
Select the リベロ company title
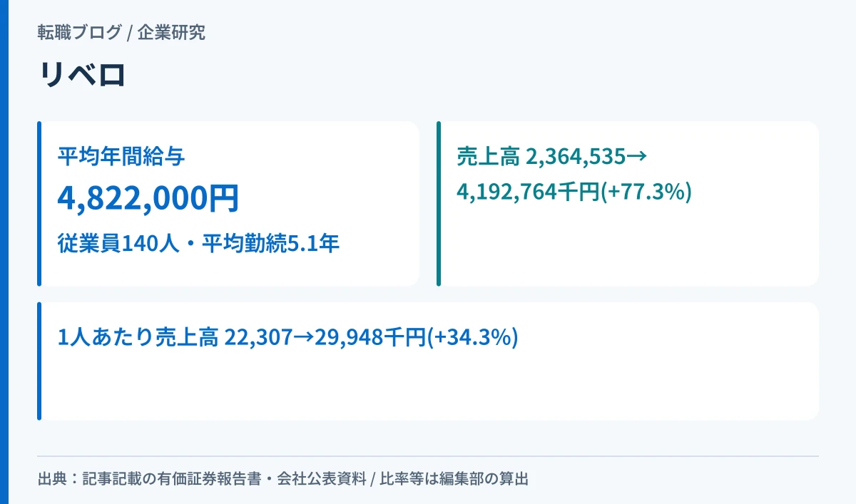[82, 75]
